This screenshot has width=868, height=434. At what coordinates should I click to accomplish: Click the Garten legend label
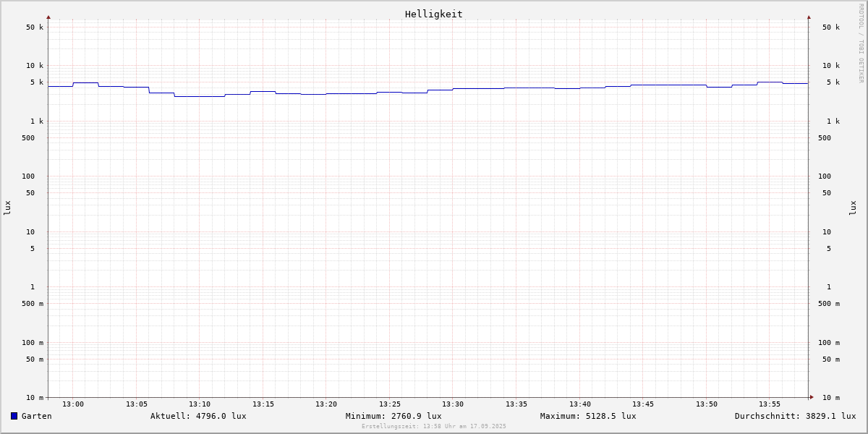(37, 416)
